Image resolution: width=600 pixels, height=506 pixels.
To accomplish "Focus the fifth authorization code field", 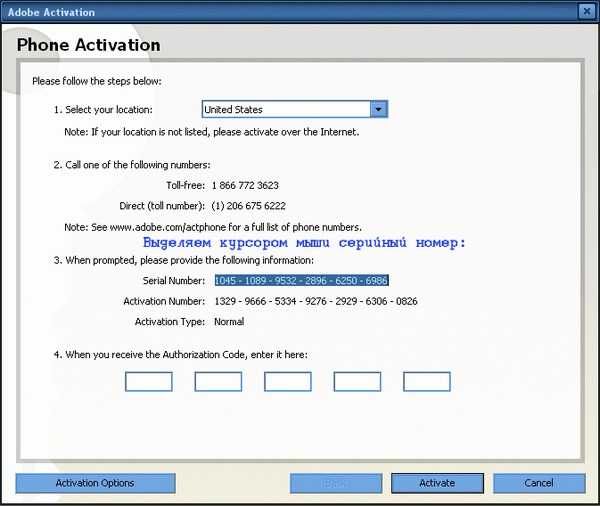I will point(427,382).
